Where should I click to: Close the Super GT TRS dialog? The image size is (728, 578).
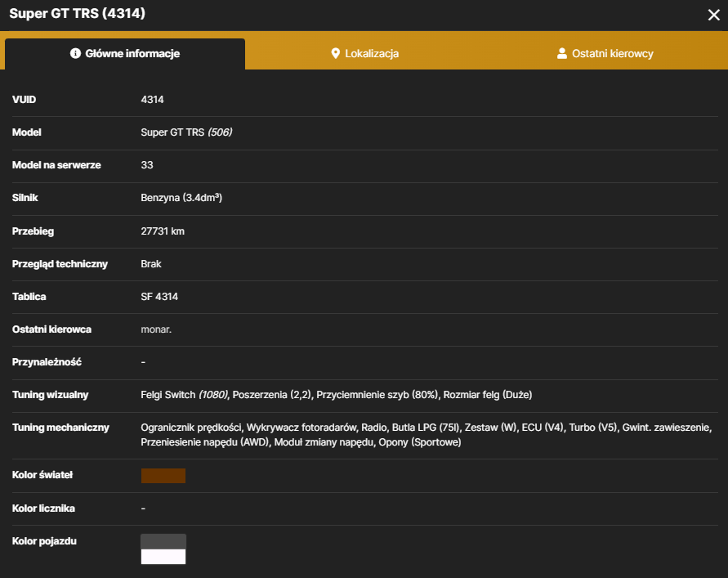point(713,15)
